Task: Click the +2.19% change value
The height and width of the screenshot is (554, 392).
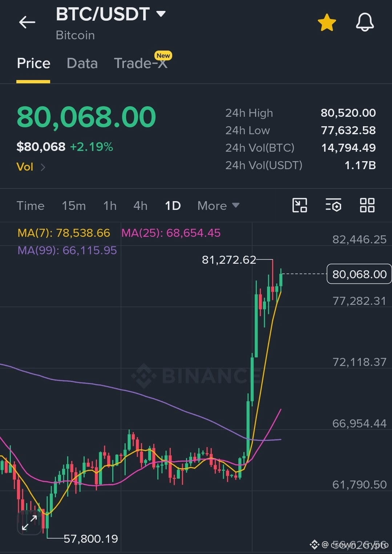Action: click(92, 147)
